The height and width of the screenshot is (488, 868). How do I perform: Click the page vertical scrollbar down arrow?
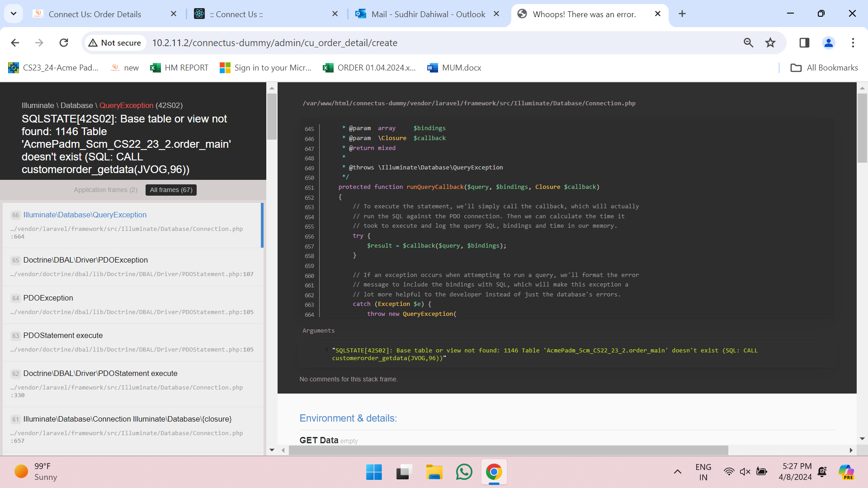pos(862,439)
